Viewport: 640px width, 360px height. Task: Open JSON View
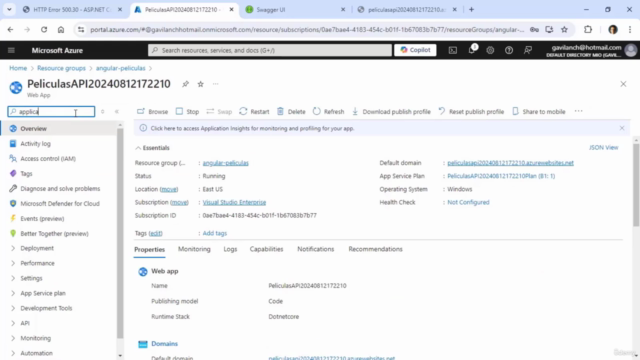(604, 147)
